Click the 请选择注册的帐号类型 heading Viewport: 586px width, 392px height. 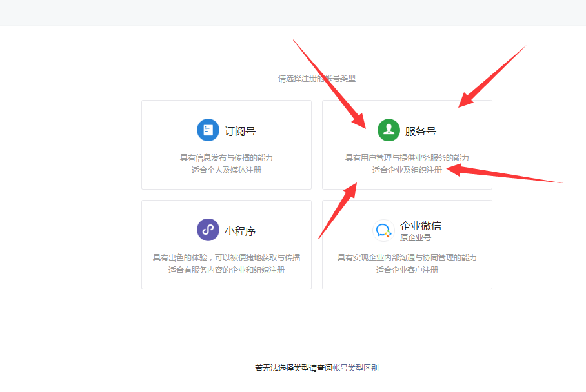coord(317,79)
